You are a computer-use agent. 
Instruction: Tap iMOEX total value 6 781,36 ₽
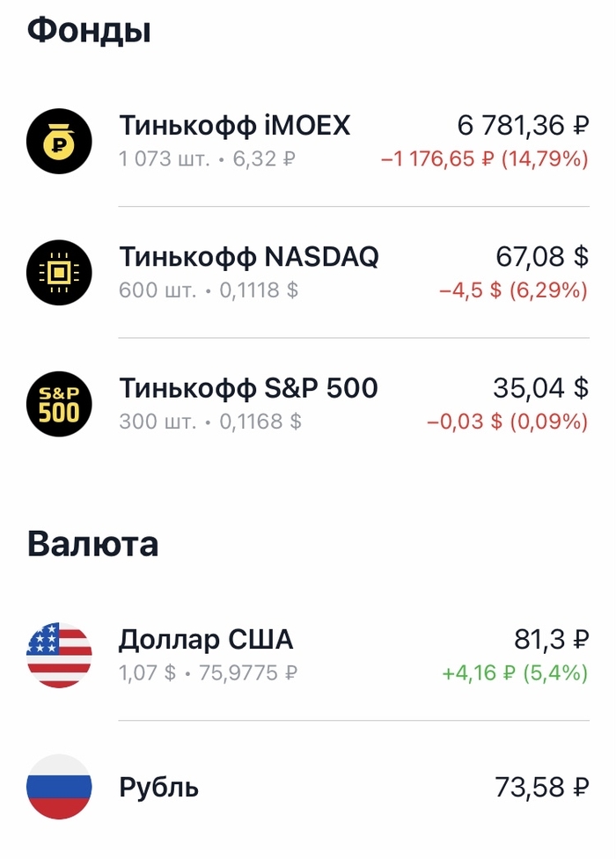point(523,126)
